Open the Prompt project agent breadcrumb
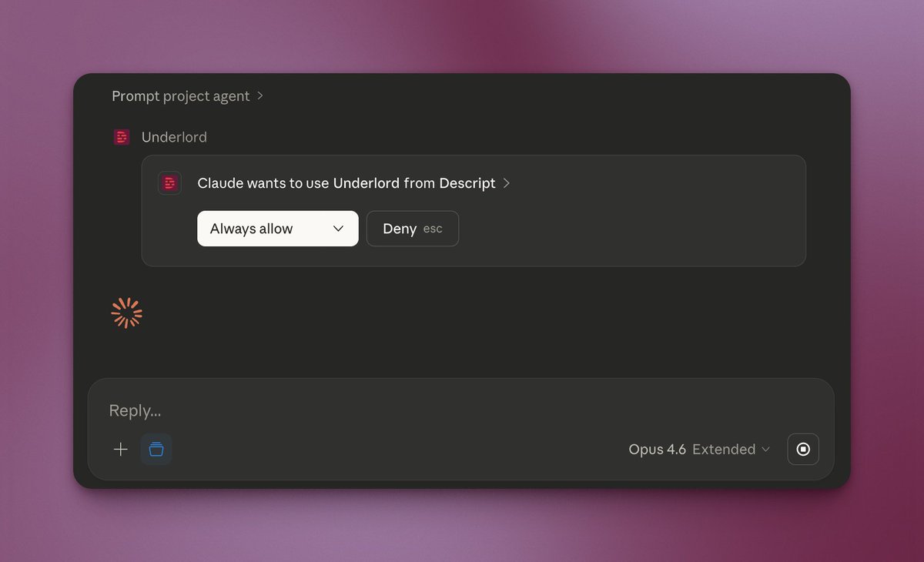Screen dimensions: 924x562 188,96
